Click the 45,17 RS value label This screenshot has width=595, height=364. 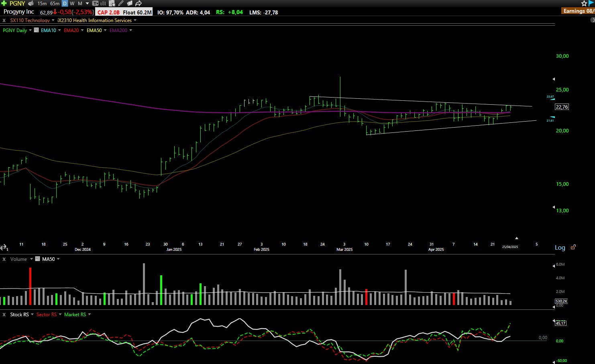point(560,323)
